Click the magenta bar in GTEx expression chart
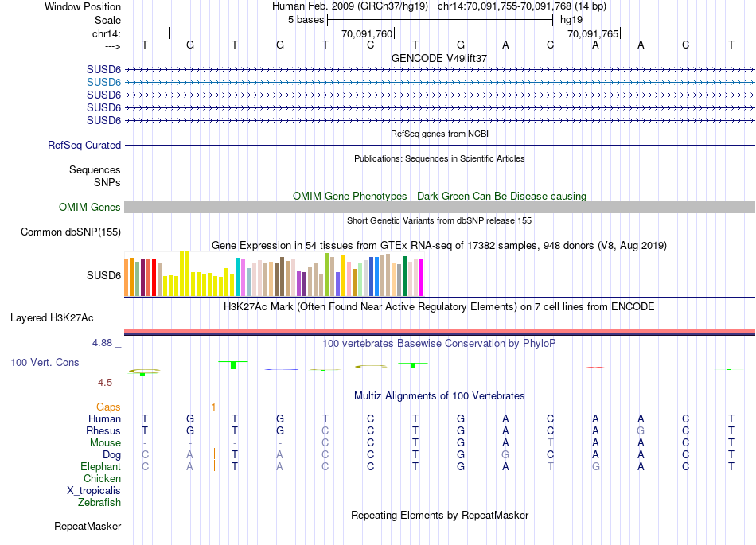This screenshot has width=756, height=545. [422, 277]
